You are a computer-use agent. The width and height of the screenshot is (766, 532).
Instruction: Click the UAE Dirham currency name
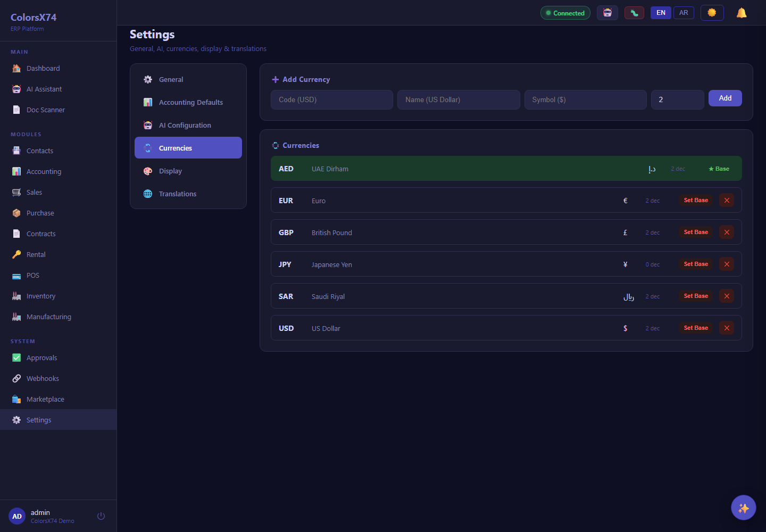coord(330,169)
